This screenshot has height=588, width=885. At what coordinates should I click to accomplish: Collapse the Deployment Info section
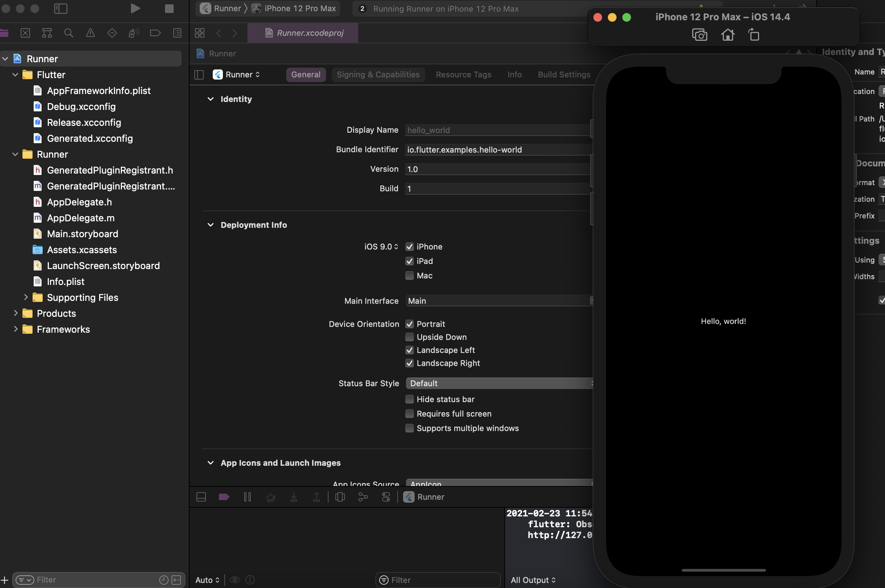[211, 225]
